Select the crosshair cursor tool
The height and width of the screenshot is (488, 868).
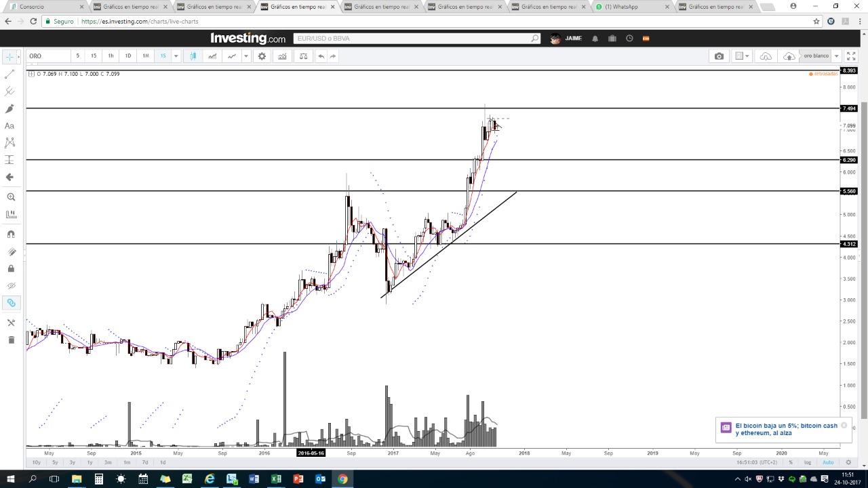tap(9, 56)
